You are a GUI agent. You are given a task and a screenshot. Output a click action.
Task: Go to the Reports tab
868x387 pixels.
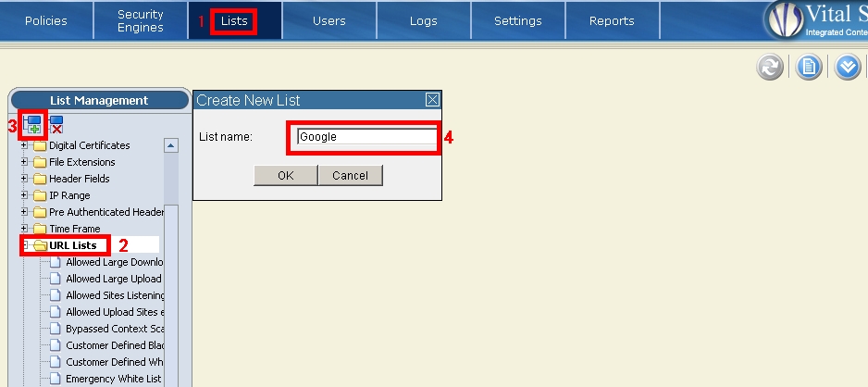coord(612,20)
